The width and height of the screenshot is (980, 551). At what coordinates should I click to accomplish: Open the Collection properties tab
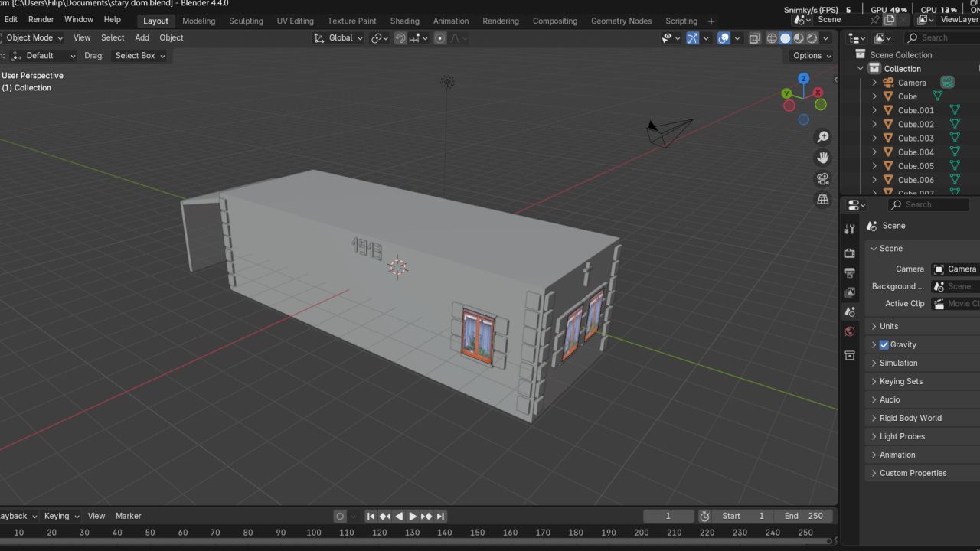(850, 355)
